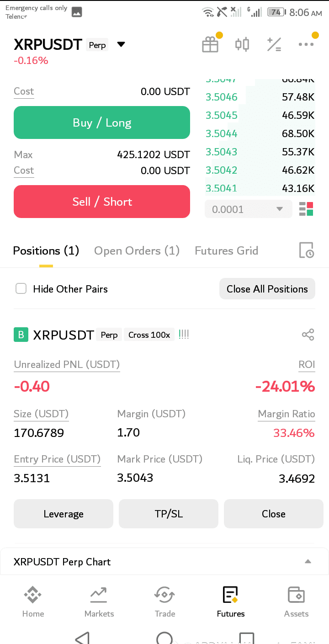Switch to the Futures Grid tab
Screen dimensions: 329x644
pos(227,250)
